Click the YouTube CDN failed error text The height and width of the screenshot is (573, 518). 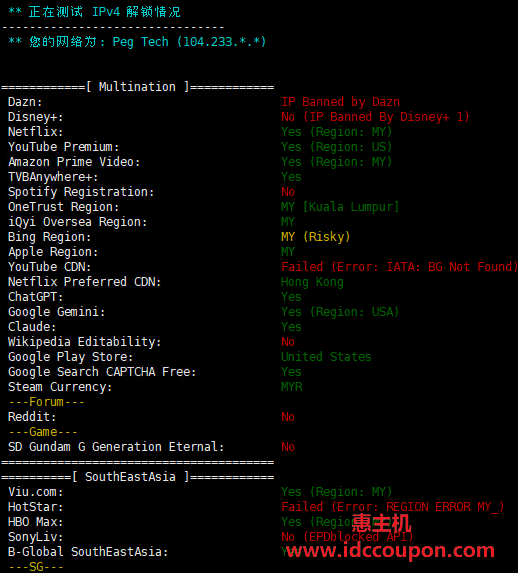click(x=399, y=267)
